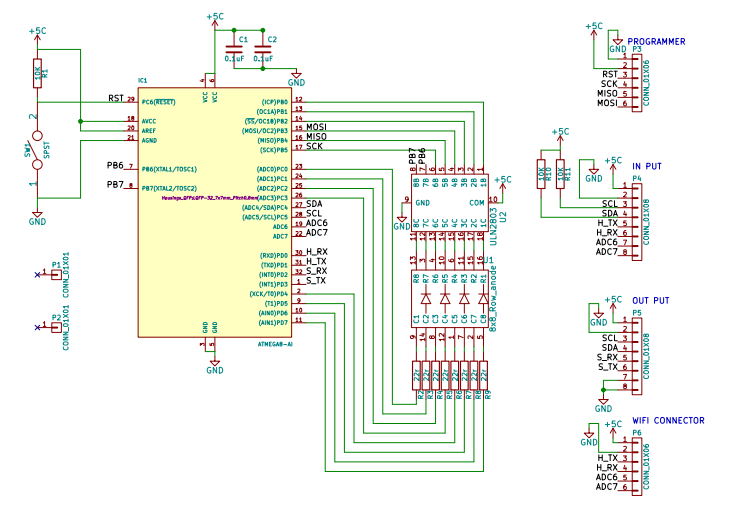Click the AVCC pin name
The image size is (753, 519).
click(x=149, y=121)
